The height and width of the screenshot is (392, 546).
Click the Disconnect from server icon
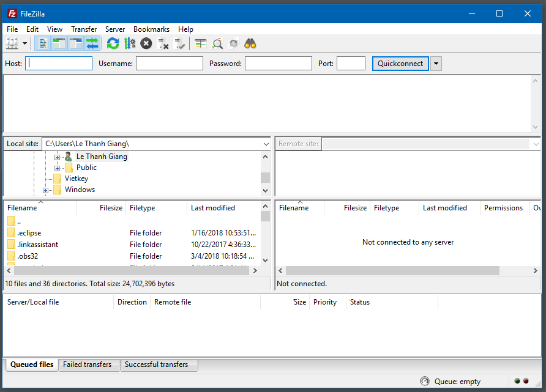coord(163,43)
